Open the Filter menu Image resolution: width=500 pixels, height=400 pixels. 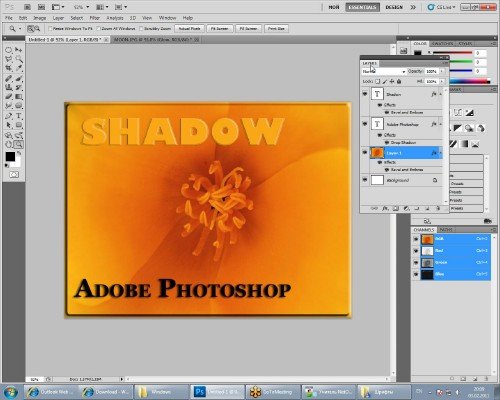pyautogui.click(x=95, y=18)
